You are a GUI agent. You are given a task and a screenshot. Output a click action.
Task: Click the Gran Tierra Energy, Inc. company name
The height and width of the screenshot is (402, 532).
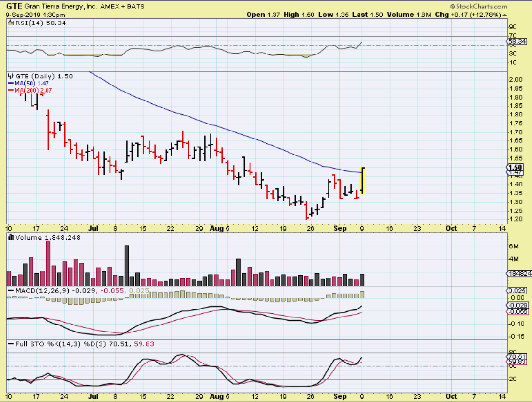tap(61, 7)
